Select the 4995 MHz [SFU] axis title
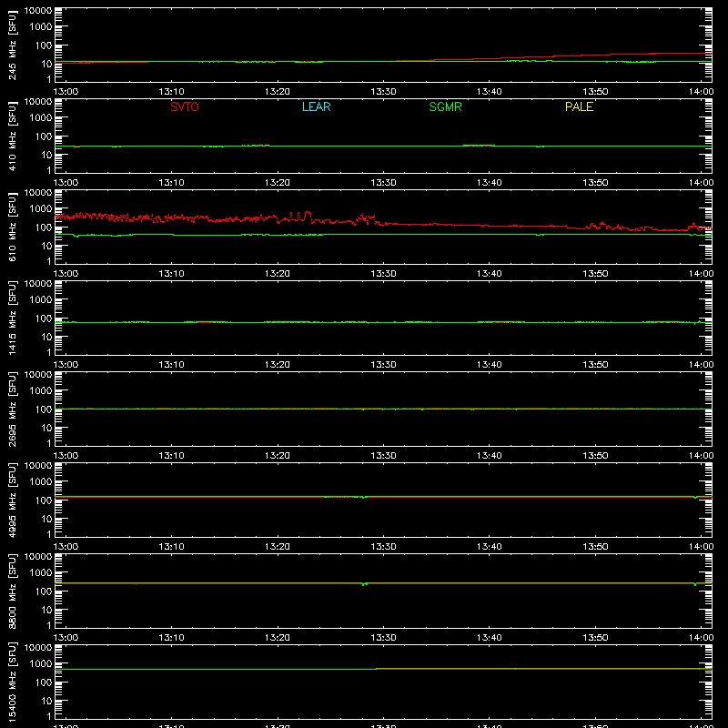The image size is (728, 728). point(12,500)
